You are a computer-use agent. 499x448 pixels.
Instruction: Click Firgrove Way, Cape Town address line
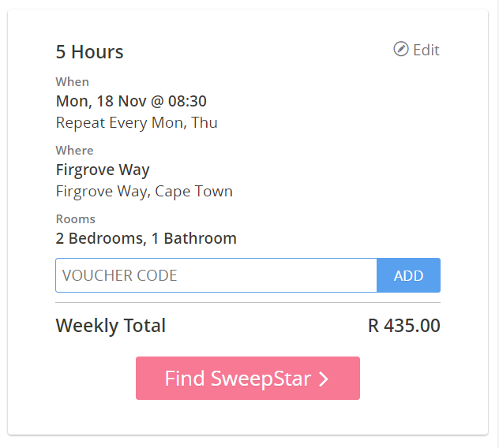144,192
